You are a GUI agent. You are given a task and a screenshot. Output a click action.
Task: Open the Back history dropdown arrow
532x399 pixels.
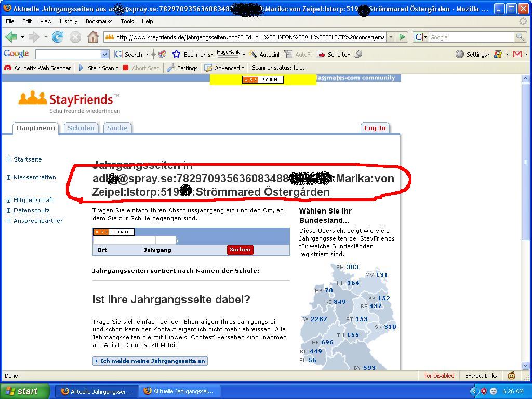(22, 37)
